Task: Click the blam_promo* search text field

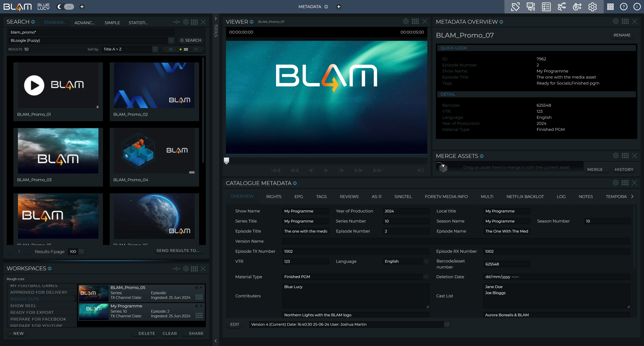Action: tap(92, 32)
